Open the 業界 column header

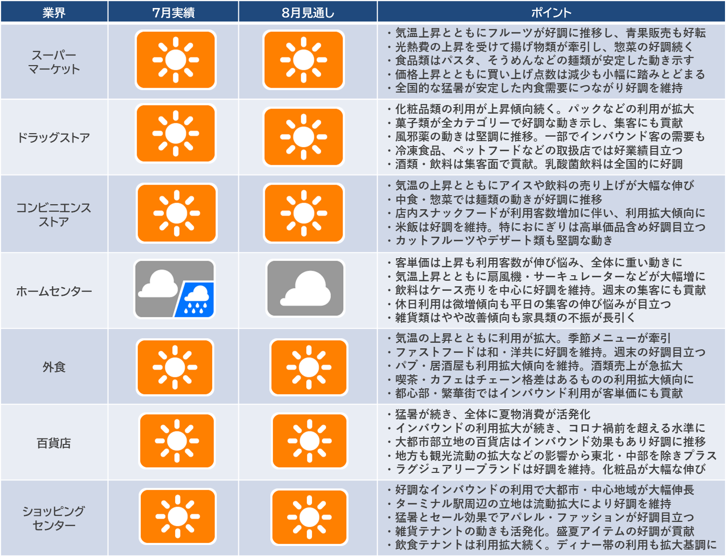pyautogui.click(x=55, y=10)
